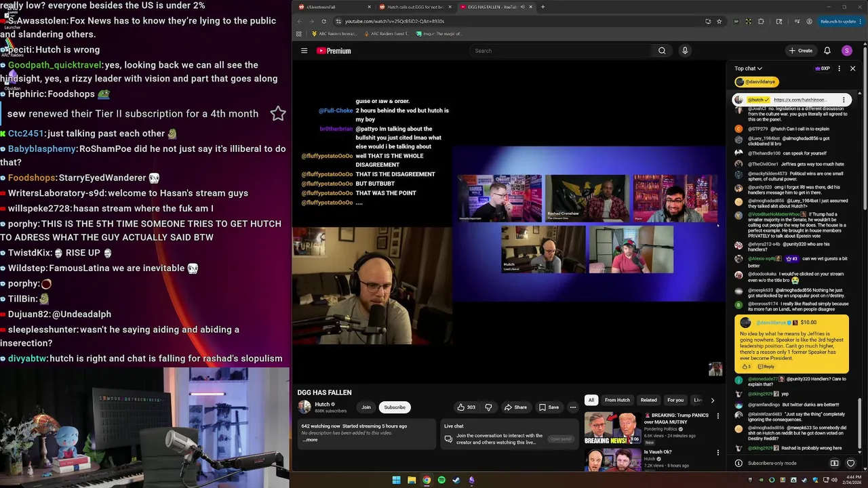Open the YouTube guide hamburger menu
This screenshot has width=868, height=488.
tap(304, 51)
